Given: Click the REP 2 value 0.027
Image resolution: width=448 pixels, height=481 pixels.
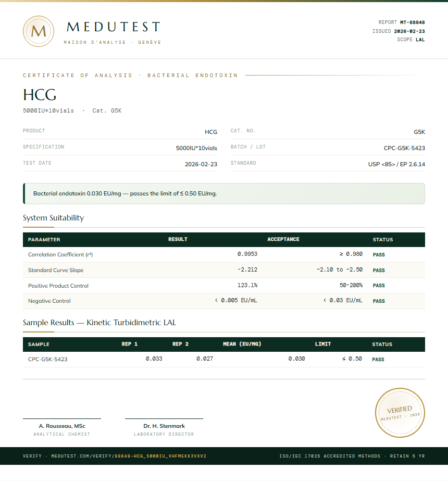Looking at the screenshot, I should [205, 359].
